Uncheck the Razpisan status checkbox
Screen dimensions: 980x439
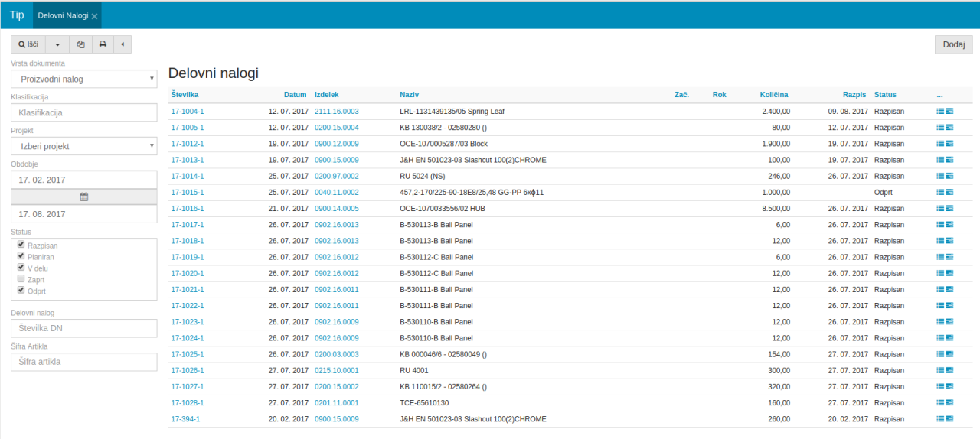tap(21, 245)
